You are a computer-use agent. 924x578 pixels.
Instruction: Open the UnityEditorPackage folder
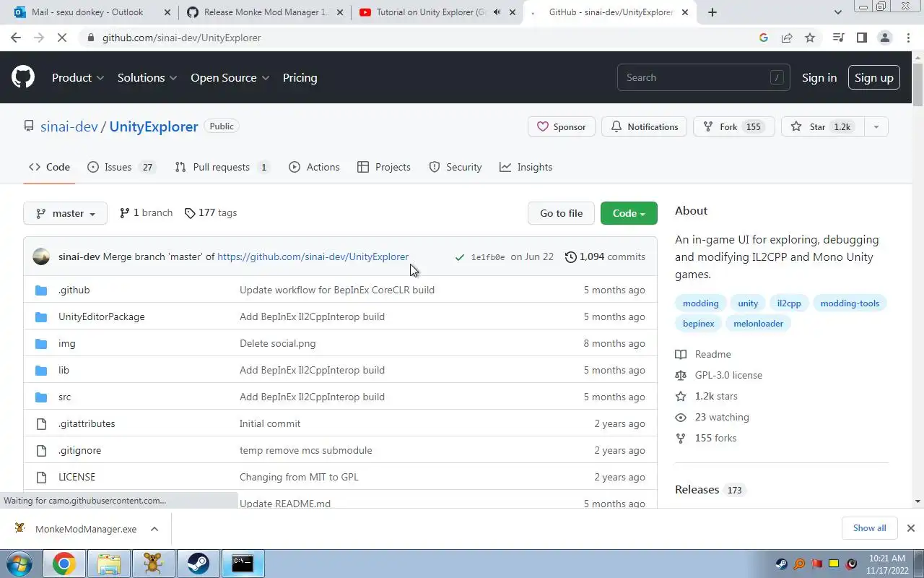[101, 316]
